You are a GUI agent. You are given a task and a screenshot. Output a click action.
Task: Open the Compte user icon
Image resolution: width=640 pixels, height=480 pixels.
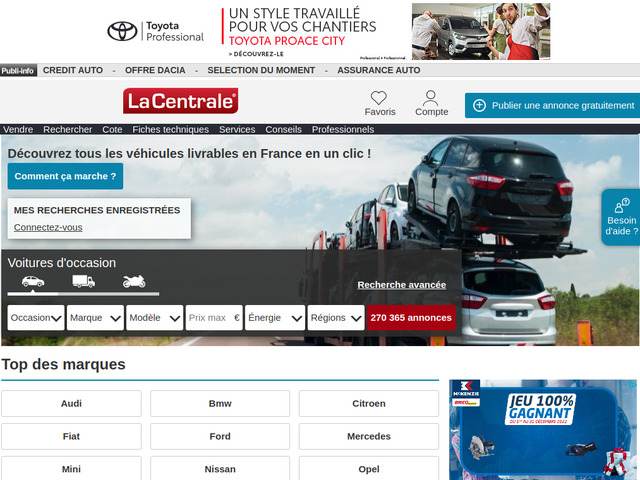pos(431,98)
